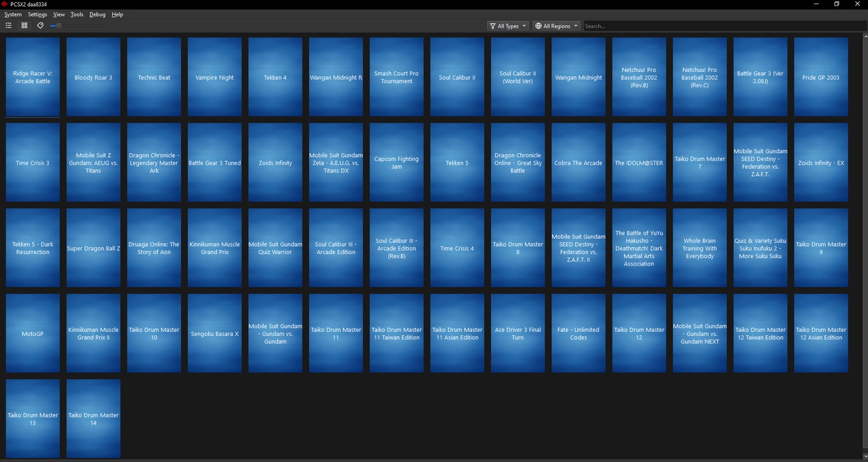Select the Tekken 4 cover
The image size is (868, 462).
[275, 77]
